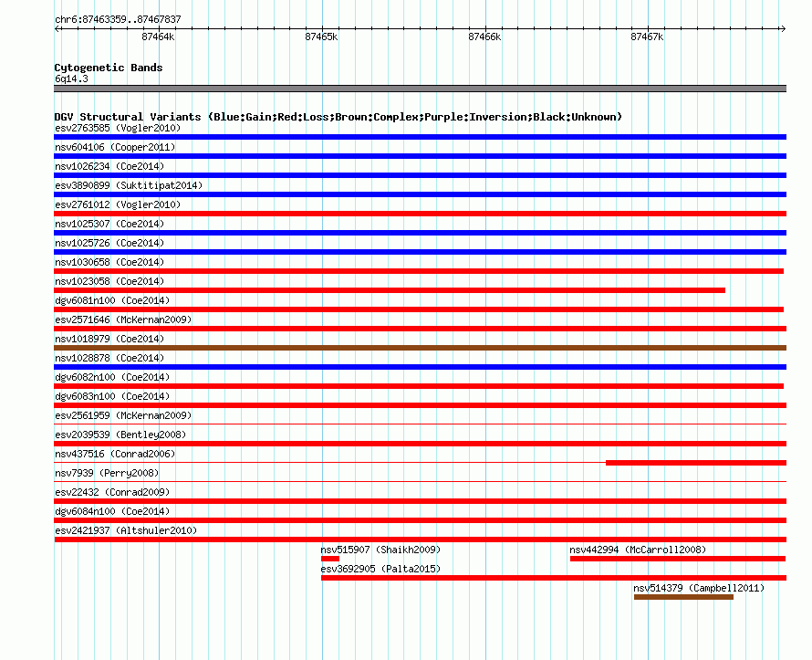Click the nsv1025726 (Coe2014) label
812x660 pixels.
109,243
